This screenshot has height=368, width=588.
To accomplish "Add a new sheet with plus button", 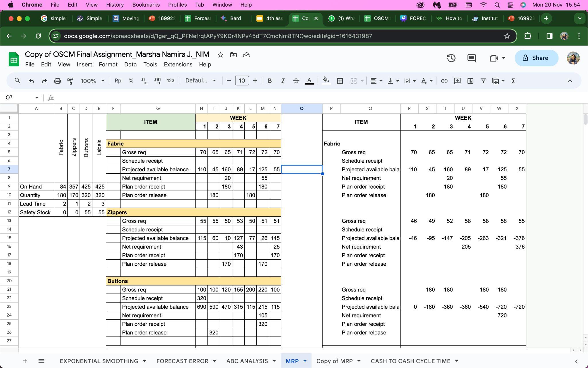I will click(25, 361).
